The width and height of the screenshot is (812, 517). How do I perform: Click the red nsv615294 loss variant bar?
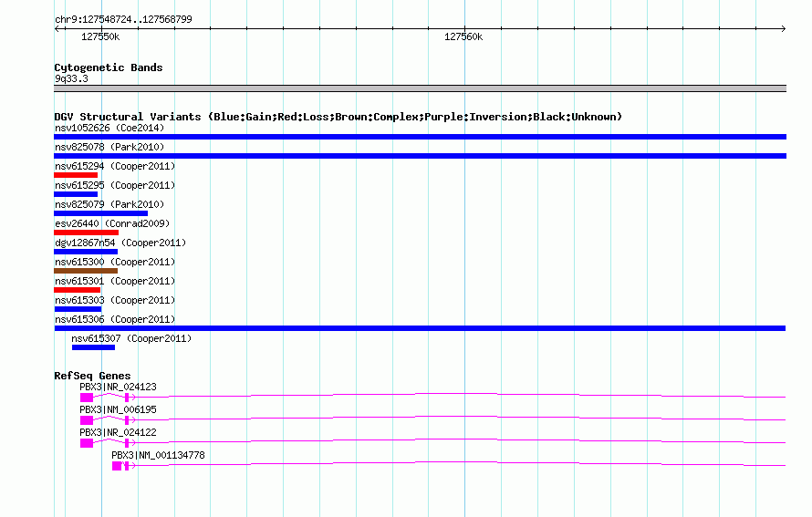point(76,175)
